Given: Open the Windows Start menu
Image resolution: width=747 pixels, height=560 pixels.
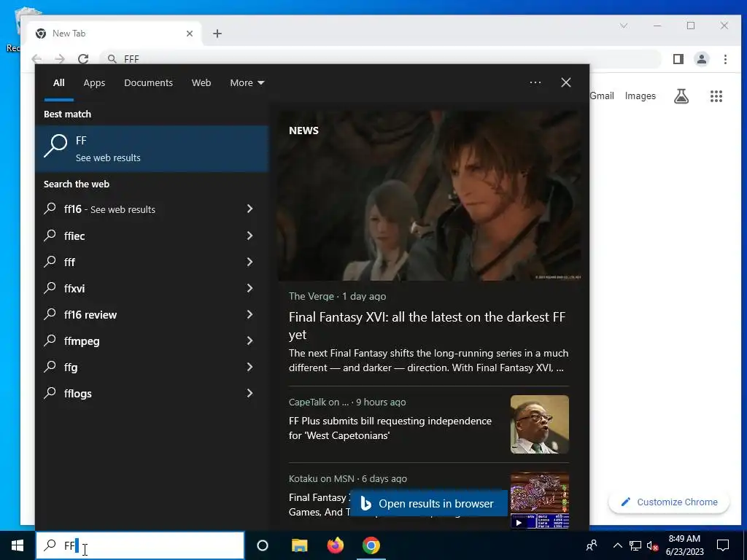Looking at the screenshot, I should (18, 545).
